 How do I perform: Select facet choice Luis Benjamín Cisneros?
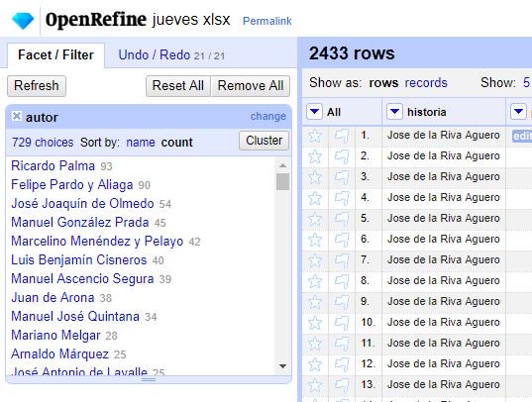pyautogui.click(x=78, y=259)
